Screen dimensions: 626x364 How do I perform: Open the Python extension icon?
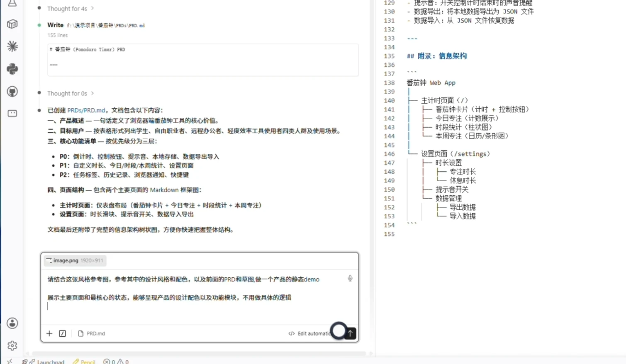click(12, 69)
